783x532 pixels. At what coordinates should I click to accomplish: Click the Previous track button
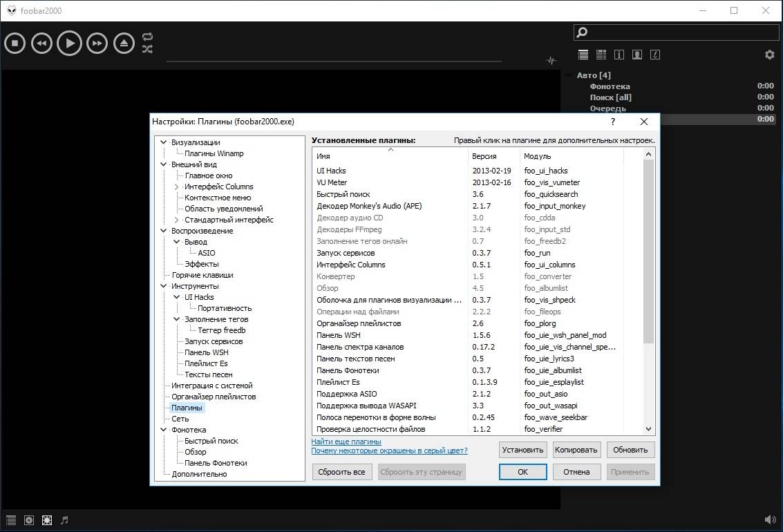tap(42, 44)
